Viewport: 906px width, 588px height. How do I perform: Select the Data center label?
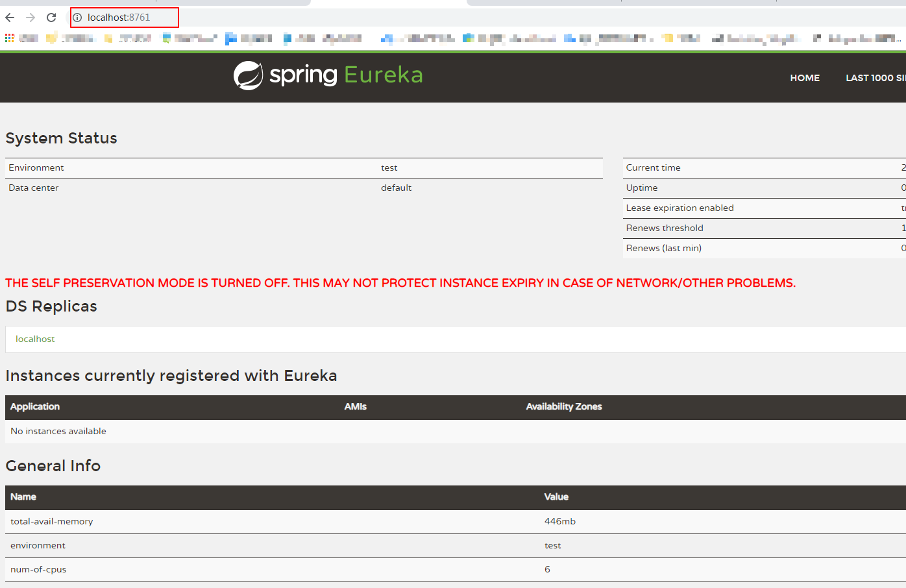pos(34,188)
